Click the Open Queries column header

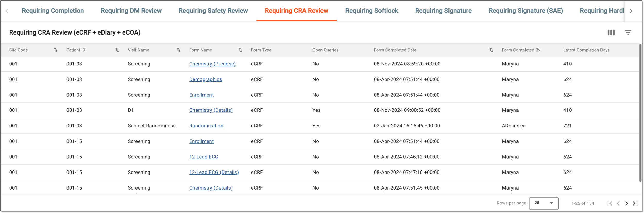(x=325, y=50)
